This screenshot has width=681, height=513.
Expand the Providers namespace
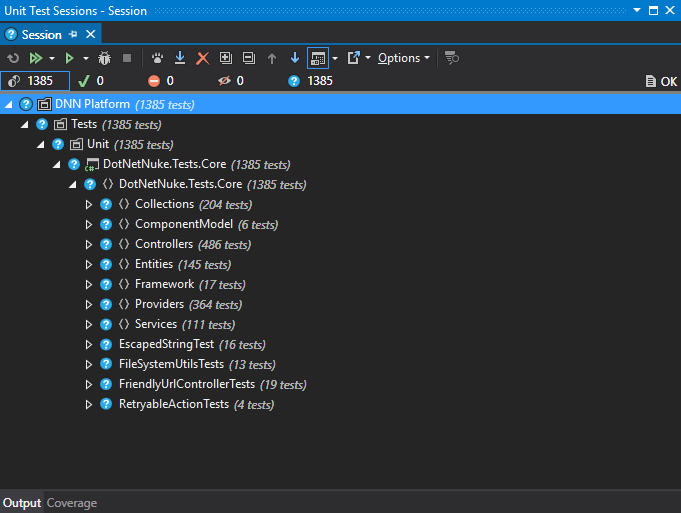pos(89,304)
